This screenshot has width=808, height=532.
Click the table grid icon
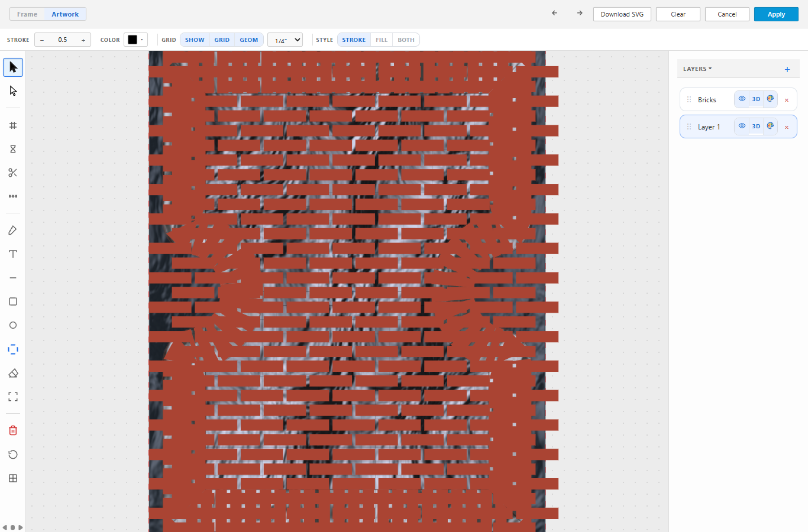click(x=13, y=478)
